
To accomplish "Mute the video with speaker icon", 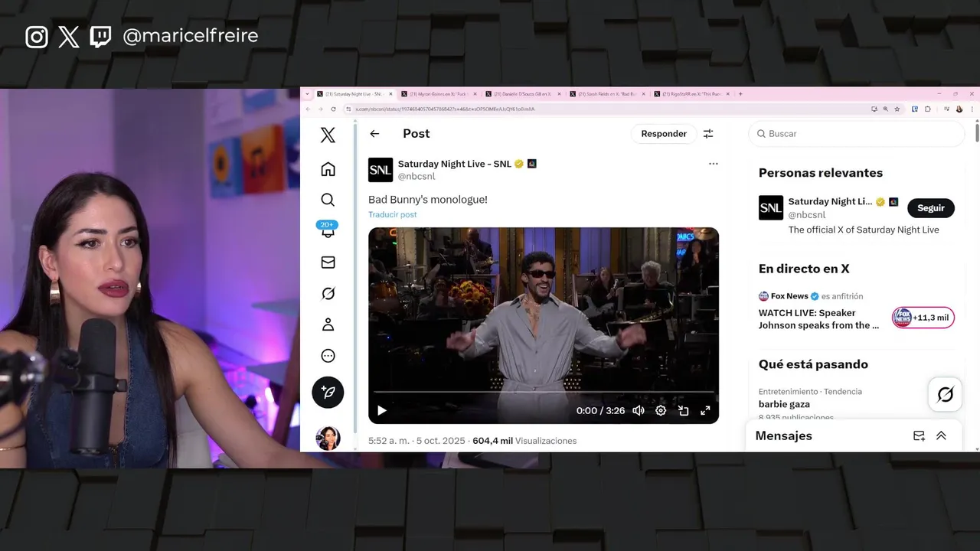I will point(639,411).
